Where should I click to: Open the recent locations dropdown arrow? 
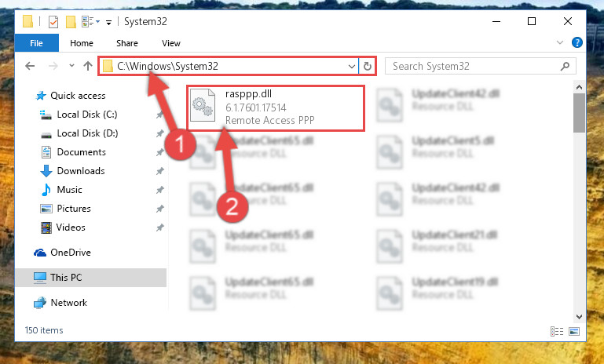point(71,65)
